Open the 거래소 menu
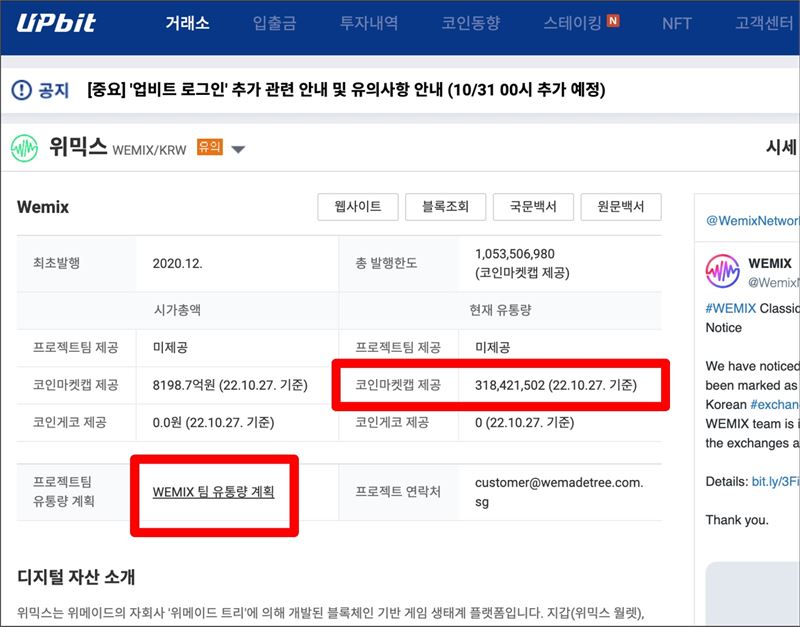 pos(187,23)
